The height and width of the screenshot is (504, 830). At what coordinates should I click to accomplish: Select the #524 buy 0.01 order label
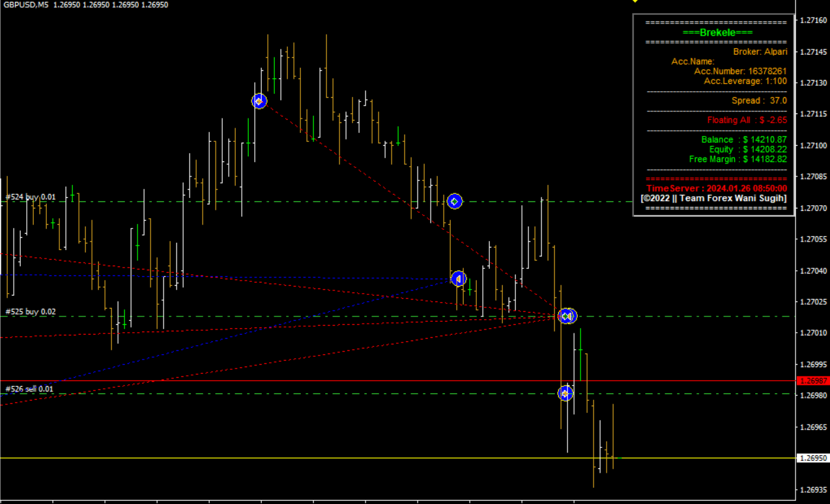tap(31, 197)
